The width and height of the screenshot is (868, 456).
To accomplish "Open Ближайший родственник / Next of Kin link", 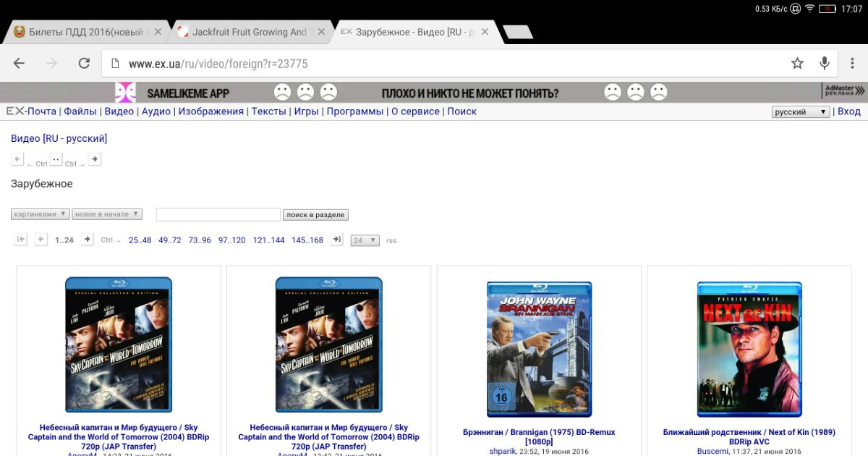I will pyautogui.click(x=749, y=436).
